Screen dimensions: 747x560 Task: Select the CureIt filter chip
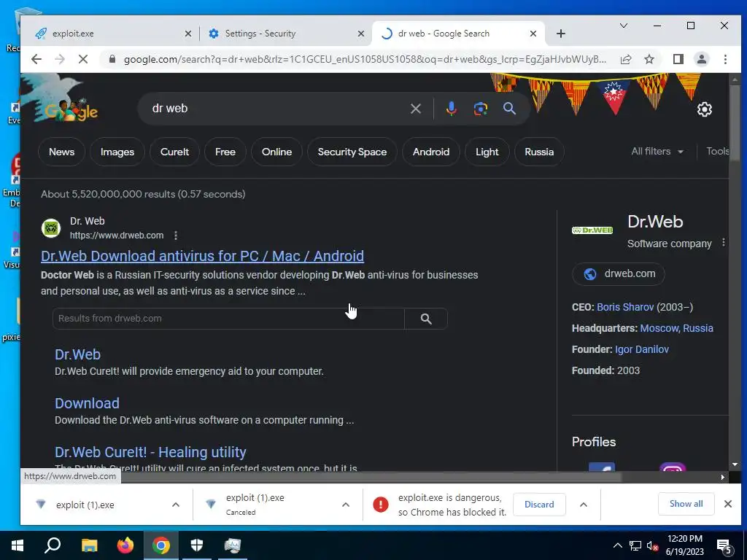174,152
